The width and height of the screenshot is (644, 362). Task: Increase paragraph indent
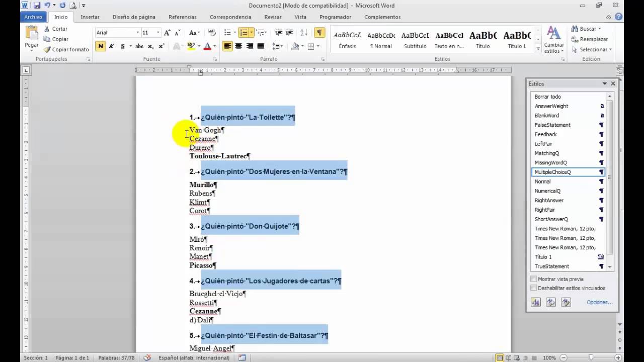pyautogui.click(x=289, y=33)
